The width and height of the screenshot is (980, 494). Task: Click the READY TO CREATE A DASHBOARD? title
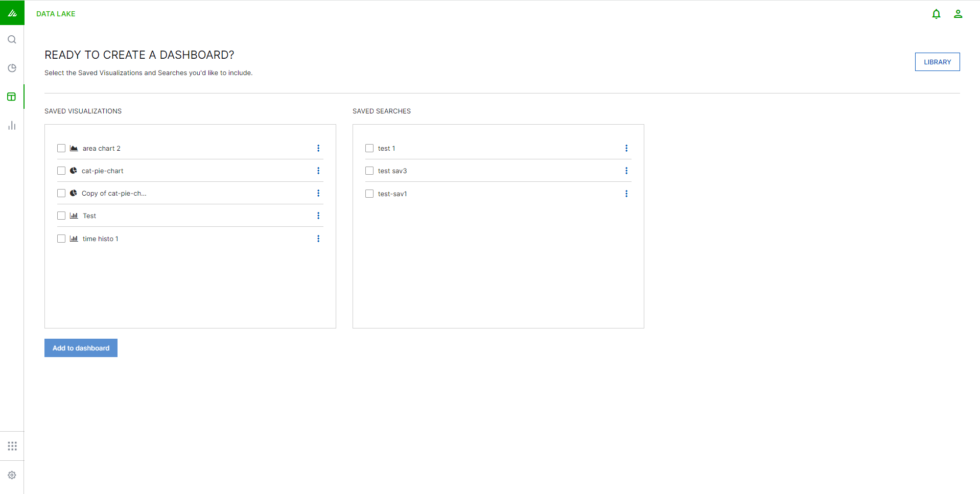[x=139, y=55]
